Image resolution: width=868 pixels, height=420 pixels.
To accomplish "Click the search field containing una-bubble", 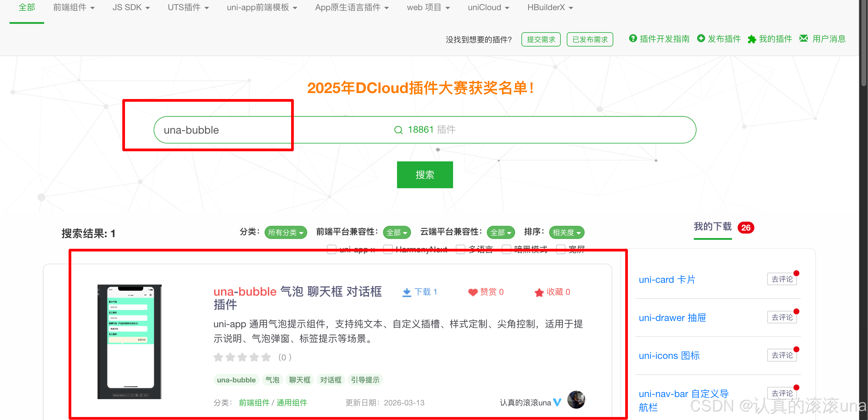I will tap(425, 130).
